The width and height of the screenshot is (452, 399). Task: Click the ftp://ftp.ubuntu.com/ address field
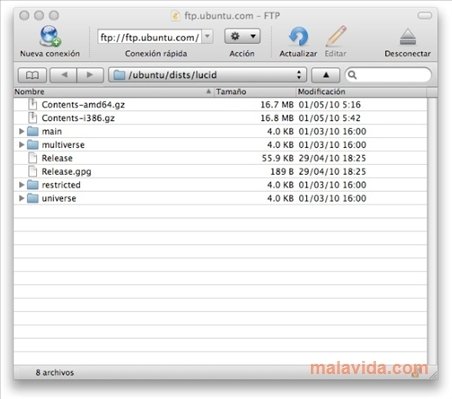point(150,37)
